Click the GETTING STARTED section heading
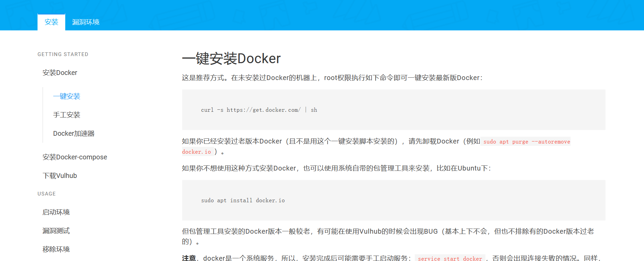The image size is (644, 261). (63, 54)
